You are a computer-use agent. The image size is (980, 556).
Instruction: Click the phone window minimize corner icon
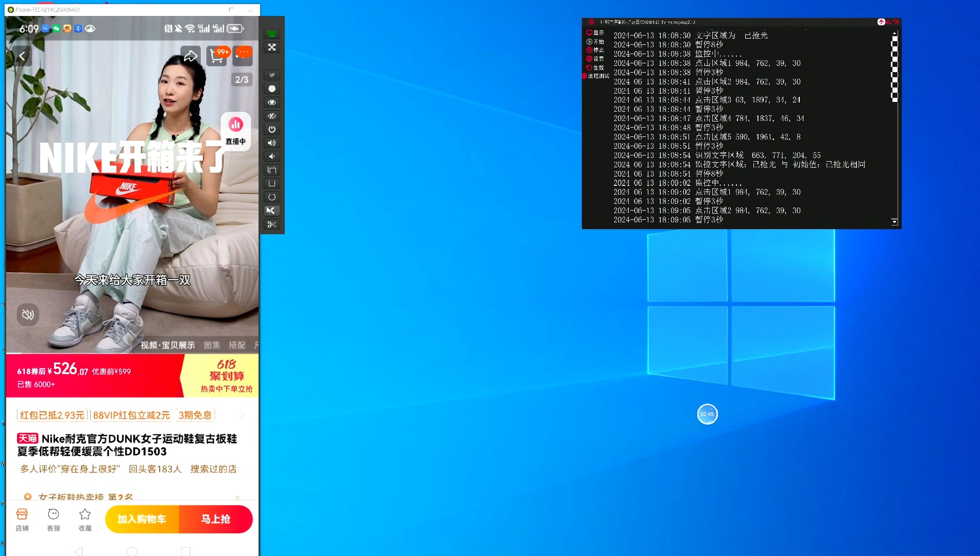(x=231, y=10)
